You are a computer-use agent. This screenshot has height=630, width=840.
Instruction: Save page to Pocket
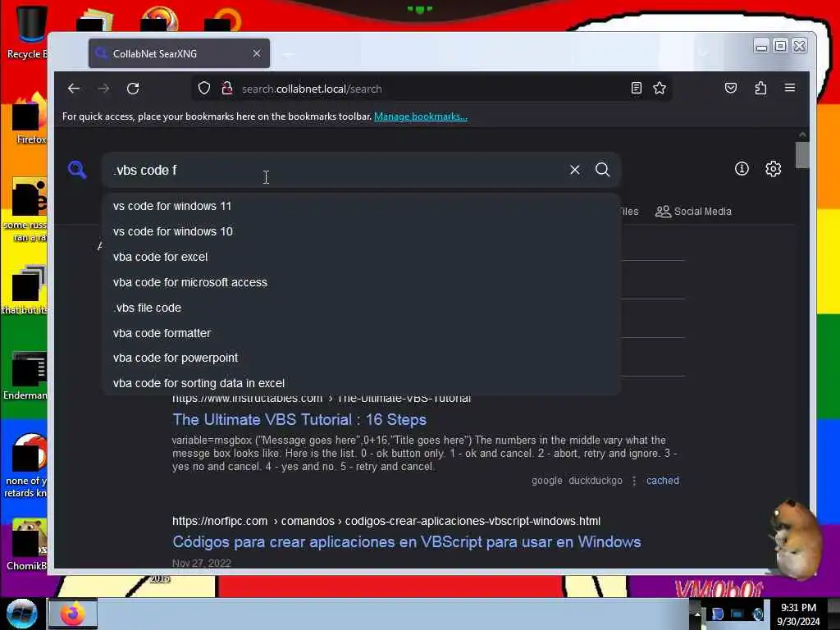731,89
